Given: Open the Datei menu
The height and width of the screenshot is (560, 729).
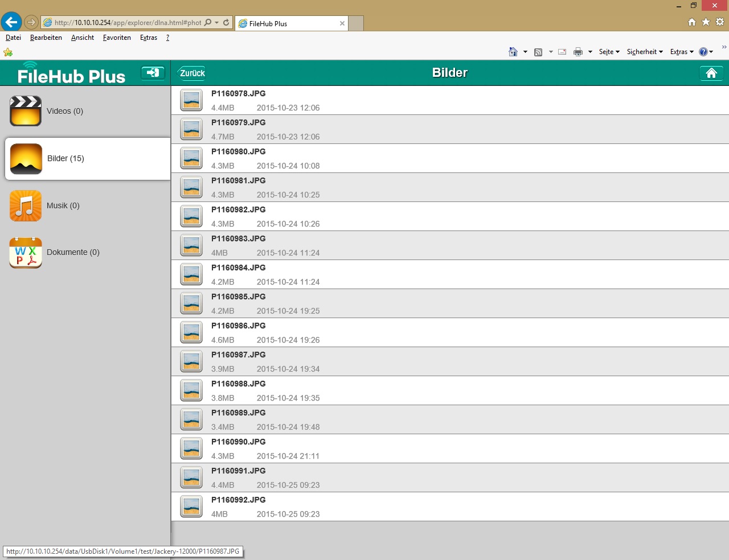Looking at the screenshot, I should pos(13,38).
